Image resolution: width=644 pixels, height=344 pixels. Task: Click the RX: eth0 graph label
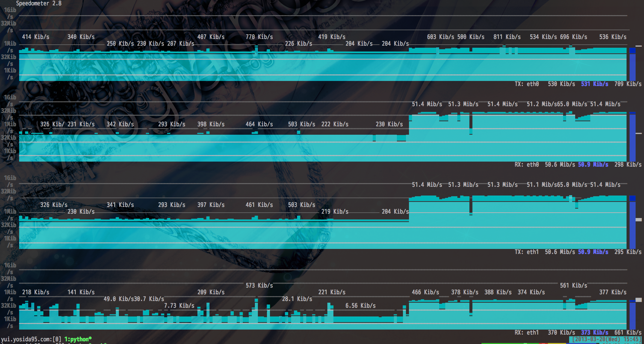click(x=526, y=165)
